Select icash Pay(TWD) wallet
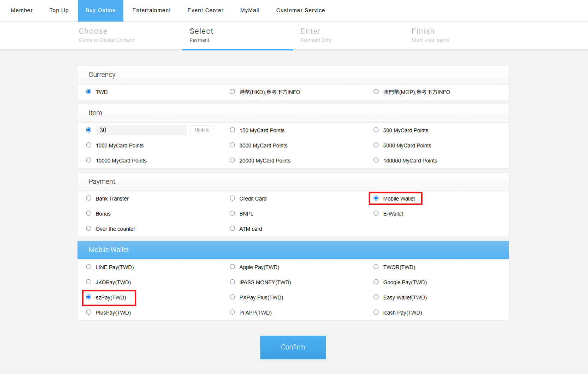This screenshot has height=374, width=588. coord(376,312)
